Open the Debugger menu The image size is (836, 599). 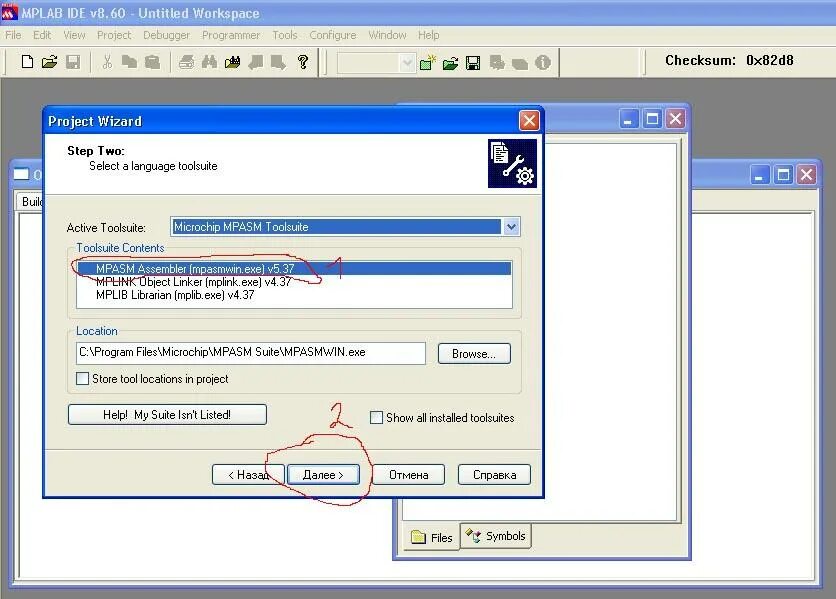pyautogui.click(x=166, y=35)
